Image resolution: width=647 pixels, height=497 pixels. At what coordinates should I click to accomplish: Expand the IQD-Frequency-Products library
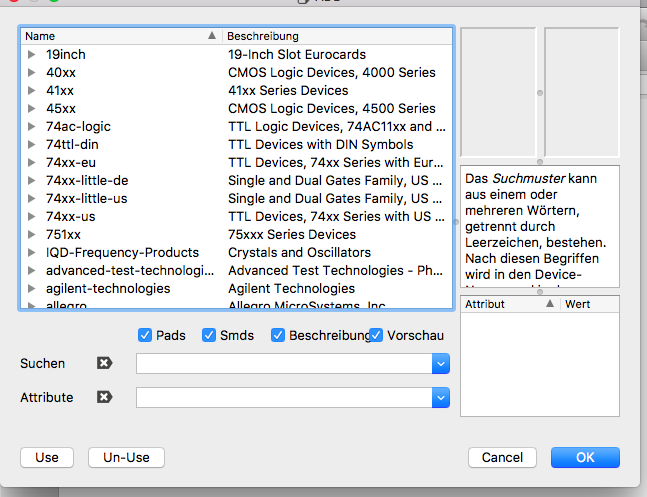(x=31, y=253)
